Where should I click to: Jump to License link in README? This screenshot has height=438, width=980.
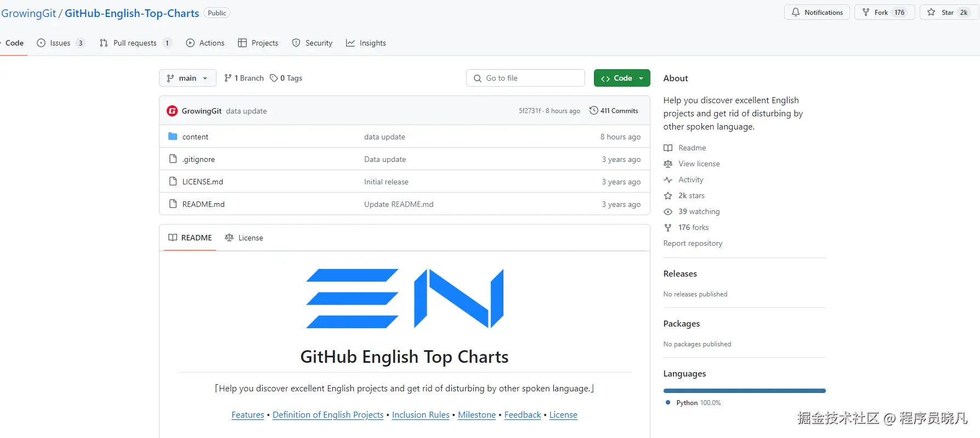click(x=563, y=415)
